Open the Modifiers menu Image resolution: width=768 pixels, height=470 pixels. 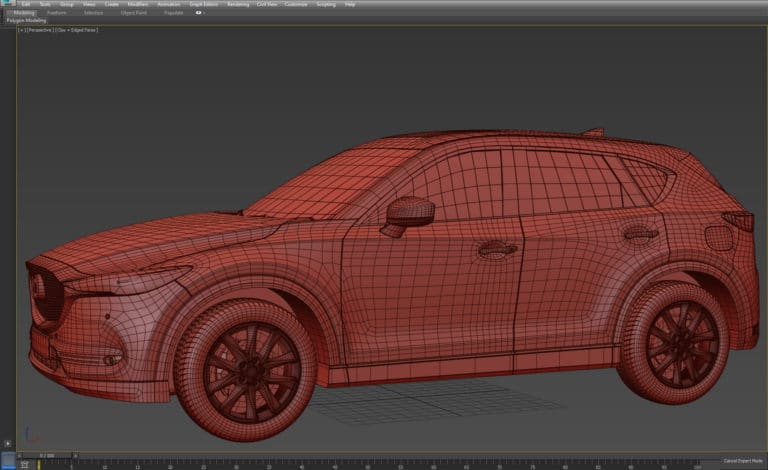click(x=138, y=4)
